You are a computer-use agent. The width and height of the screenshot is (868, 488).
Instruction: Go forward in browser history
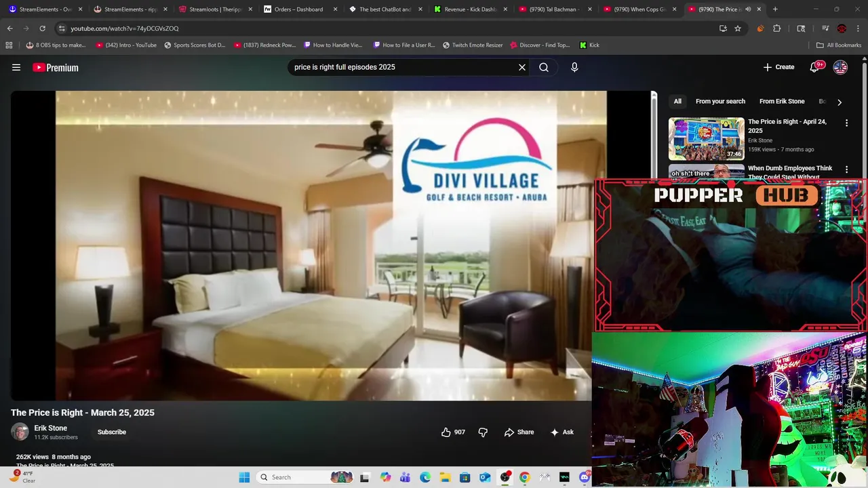click(26, 28)
